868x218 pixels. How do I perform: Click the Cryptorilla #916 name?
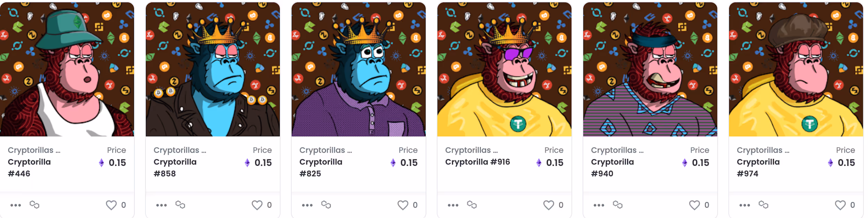click(x=477, y=162)
